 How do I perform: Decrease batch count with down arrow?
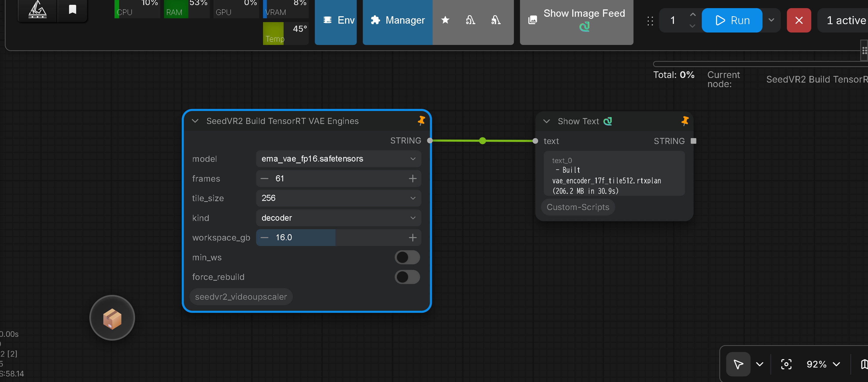coord(693,26)
